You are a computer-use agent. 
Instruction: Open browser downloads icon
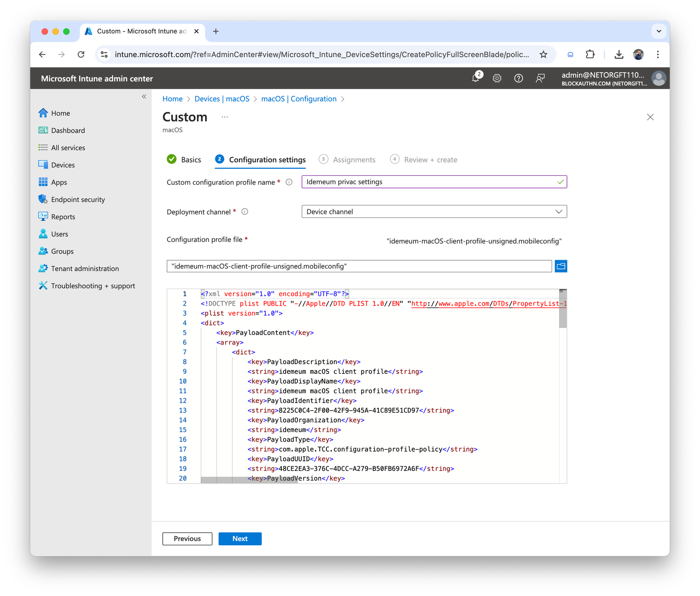(619, 55)
